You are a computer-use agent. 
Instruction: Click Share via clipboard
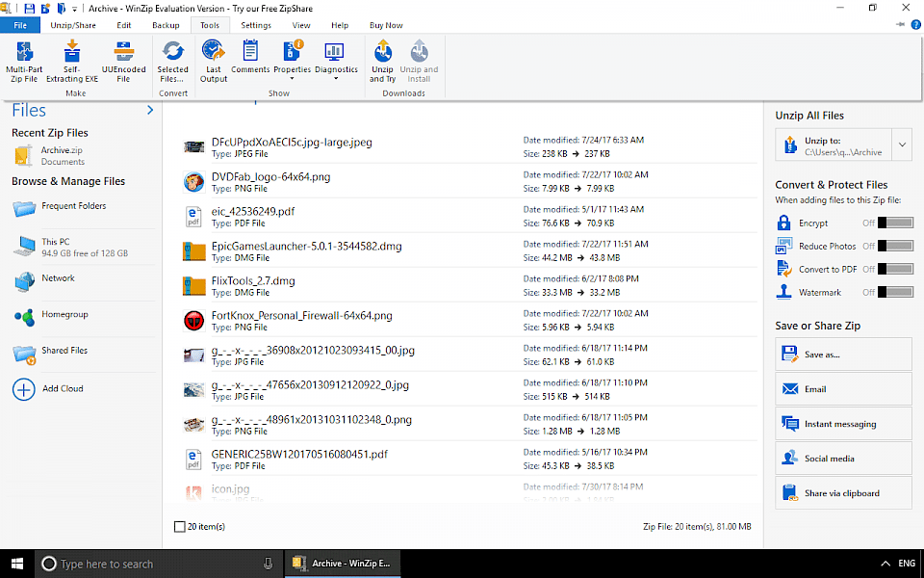point(843,493)
